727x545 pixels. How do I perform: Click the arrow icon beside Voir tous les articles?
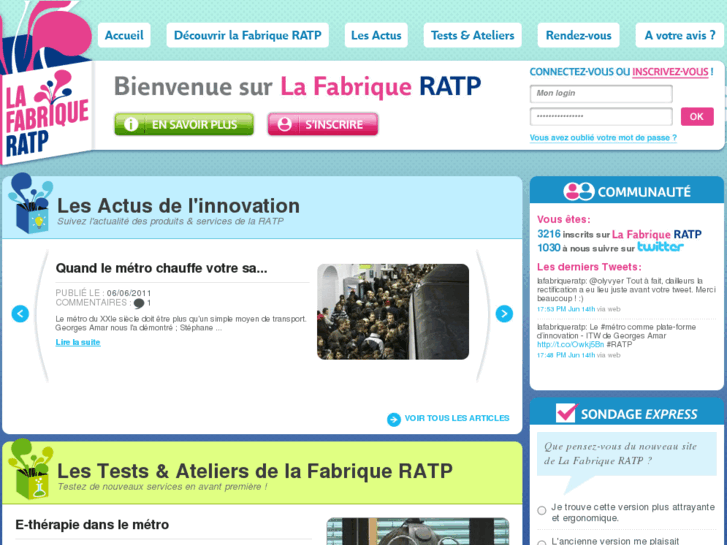coord(394,419)
